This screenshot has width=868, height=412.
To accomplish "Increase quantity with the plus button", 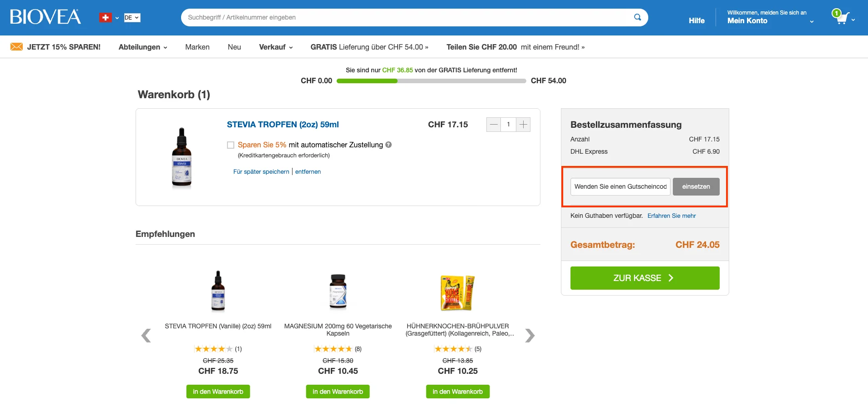I will coord(524,125).
